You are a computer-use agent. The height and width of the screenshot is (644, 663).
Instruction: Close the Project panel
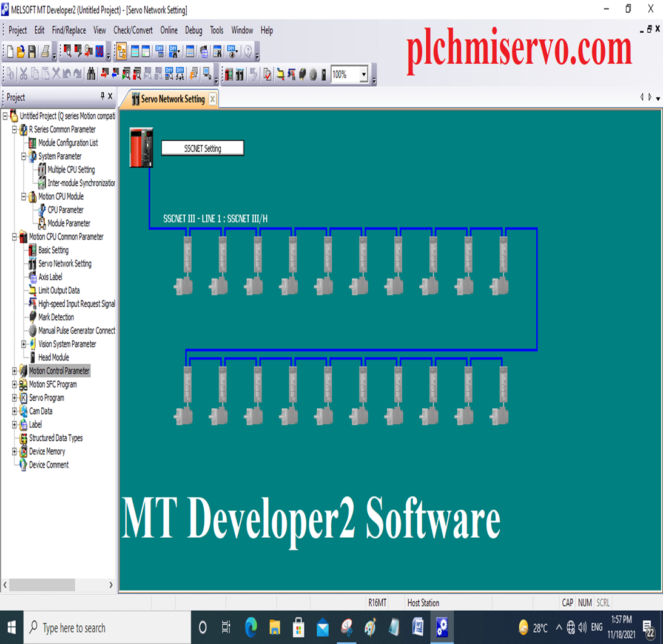click(110, 96)
